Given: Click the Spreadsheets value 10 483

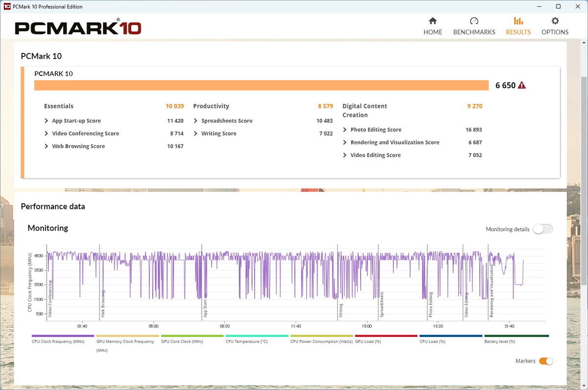Looking at the screenshot, I should [x=324, y=121].
